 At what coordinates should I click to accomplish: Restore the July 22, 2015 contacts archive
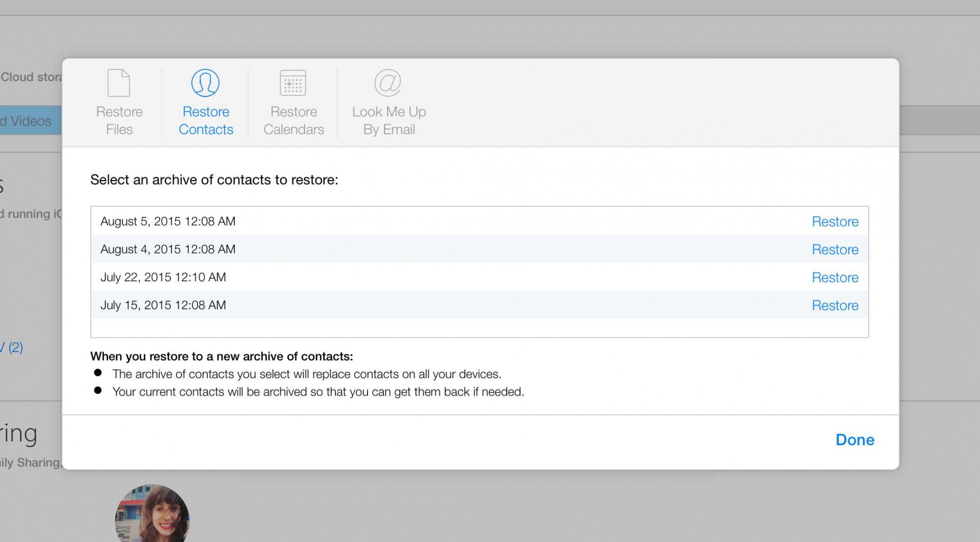pos(835,278)
